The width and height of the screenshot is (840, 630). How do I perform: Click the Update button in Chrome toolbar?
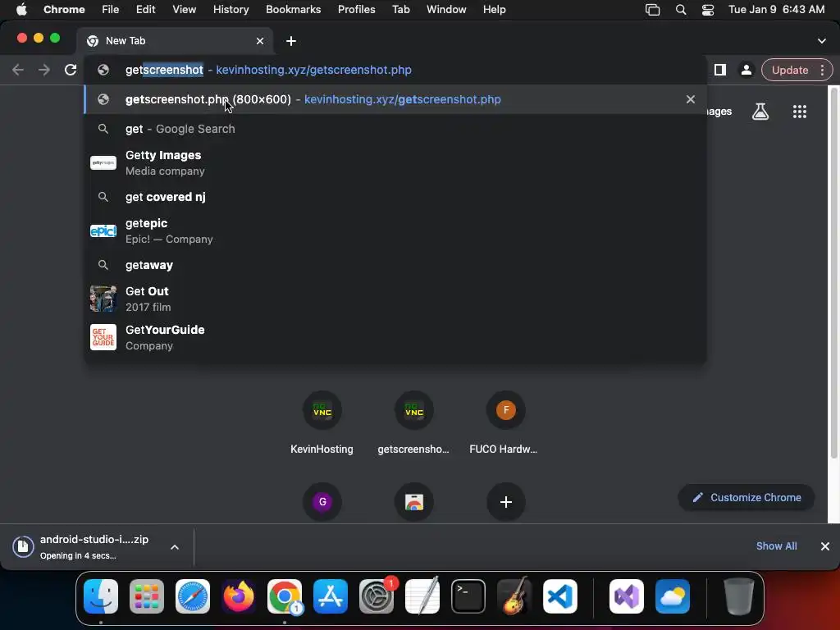point(790,70)
